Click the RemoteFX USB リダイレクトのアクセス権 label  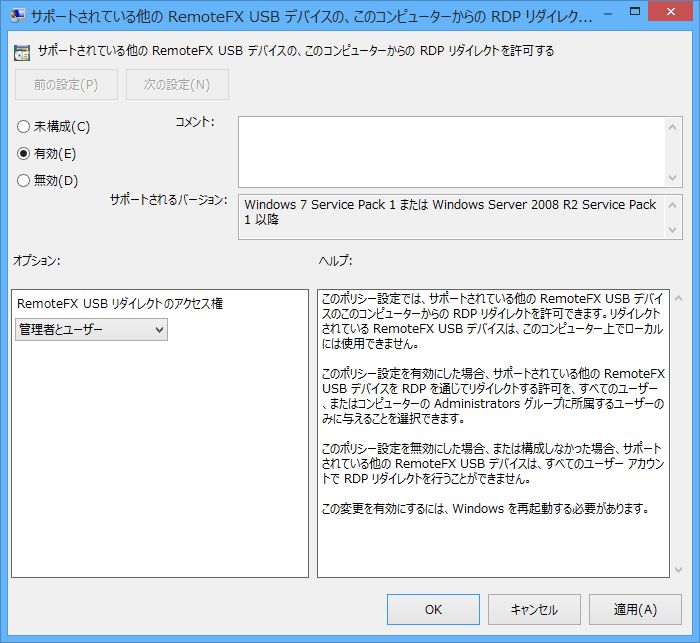click(x=120, y=304)
